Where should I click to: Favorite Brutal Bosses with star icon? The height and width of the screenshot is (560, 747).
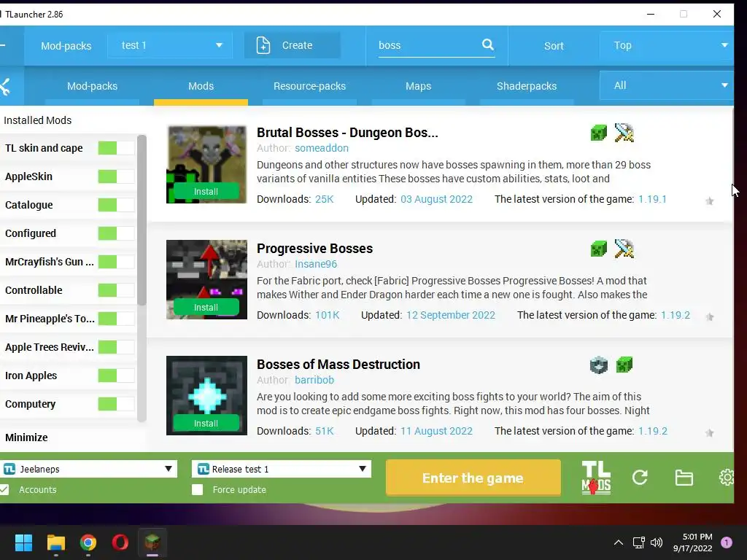click(x=709, y=201)
